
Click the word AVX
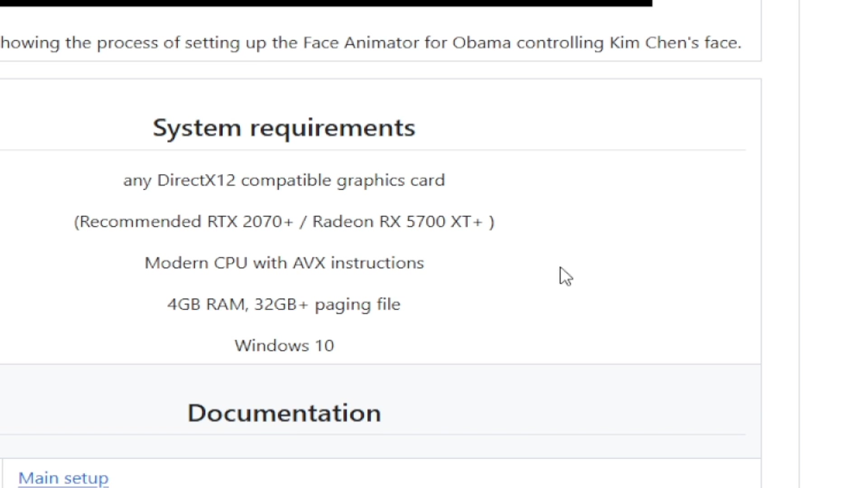[309, 263]
